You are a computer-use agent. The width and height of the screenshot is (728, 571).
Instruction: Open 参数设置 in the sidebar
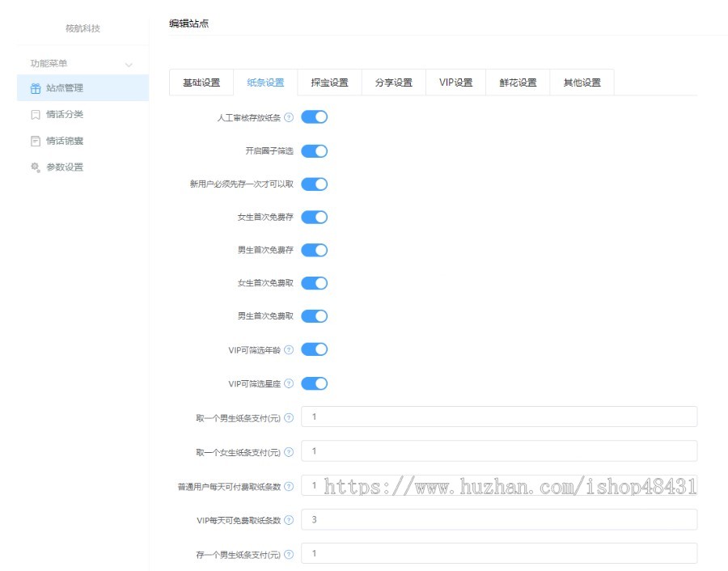83,167
